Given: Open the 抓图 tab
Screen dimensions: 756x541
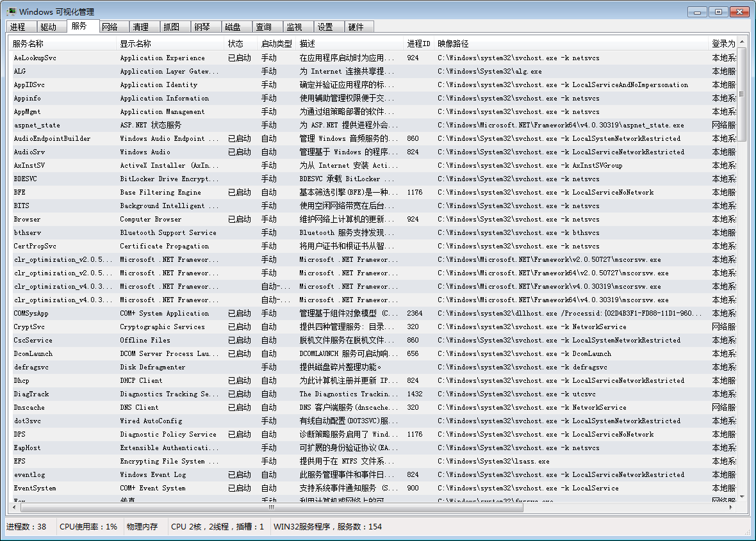Looking at the screenshot, I should click(x=172, y=27).
